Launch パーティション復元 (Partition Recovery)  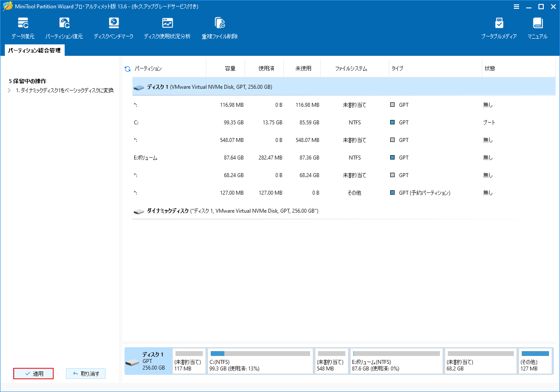(64, 29)
